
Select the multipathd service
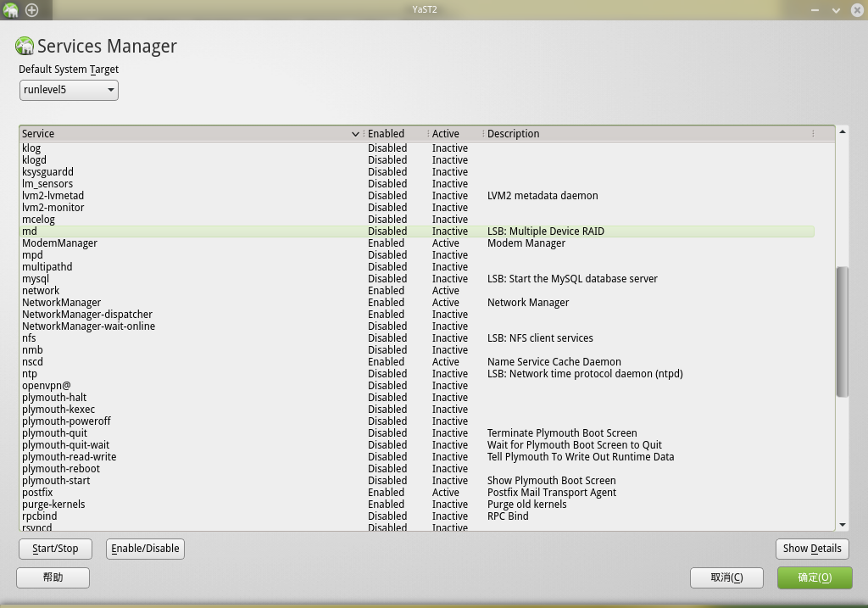pos(417,267)
